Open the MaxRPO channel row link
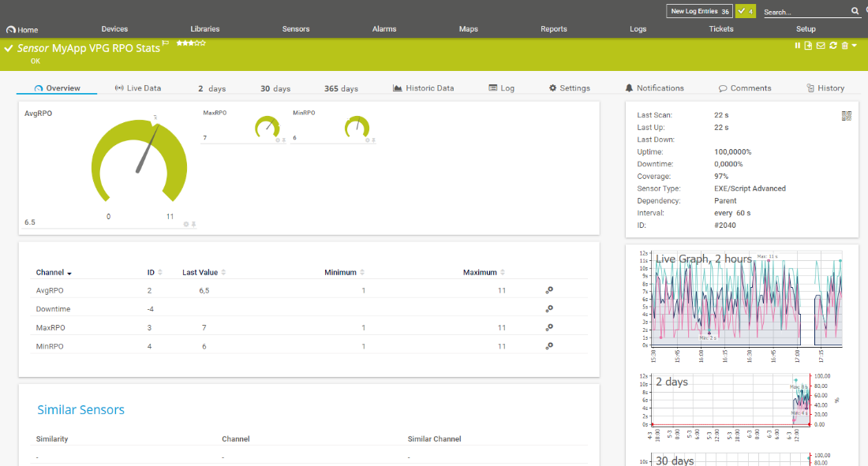The height and width of the screenshot is (466, 868). click(51, 327)
